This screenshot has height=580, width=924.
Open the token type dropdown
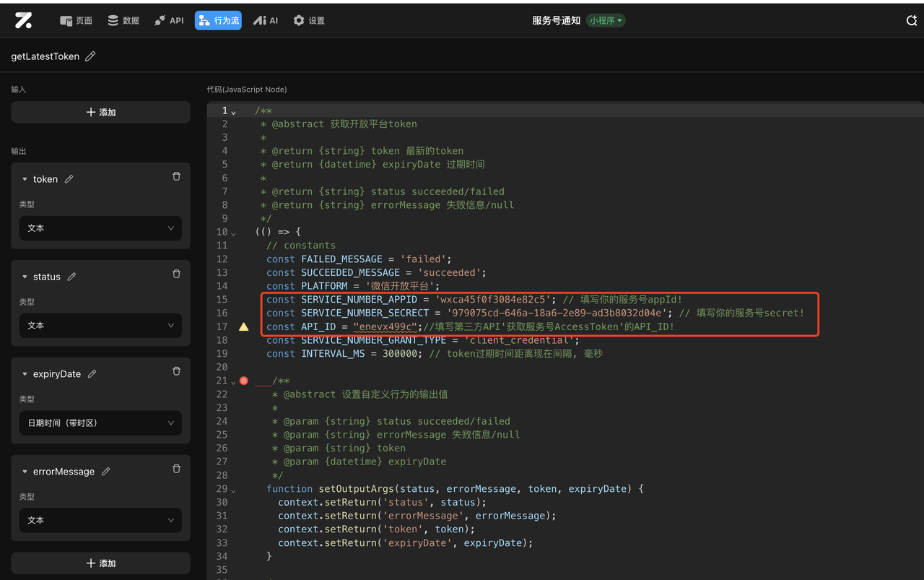(100, 228)
